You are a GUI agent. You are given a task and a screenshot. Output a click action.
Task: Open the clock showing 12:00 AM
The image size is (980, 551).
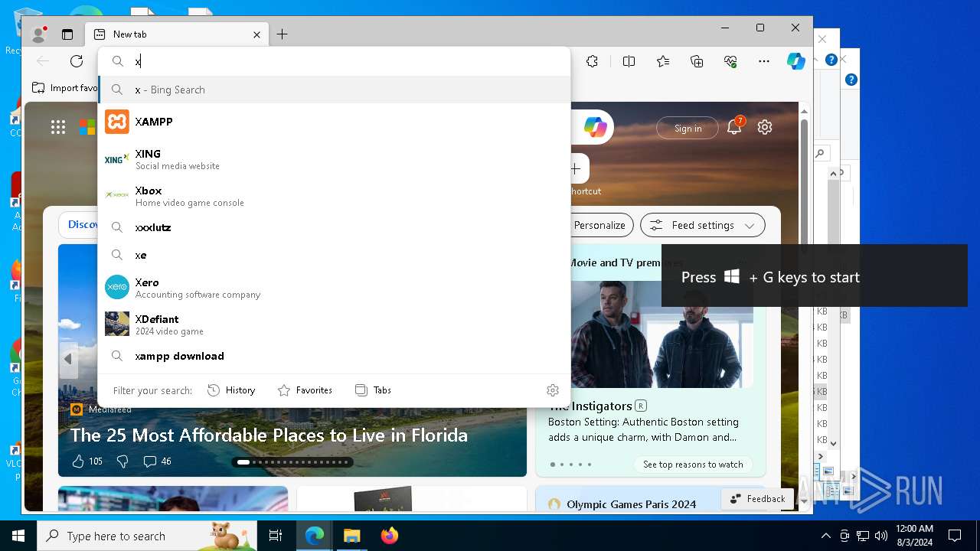tap(914, 536)
